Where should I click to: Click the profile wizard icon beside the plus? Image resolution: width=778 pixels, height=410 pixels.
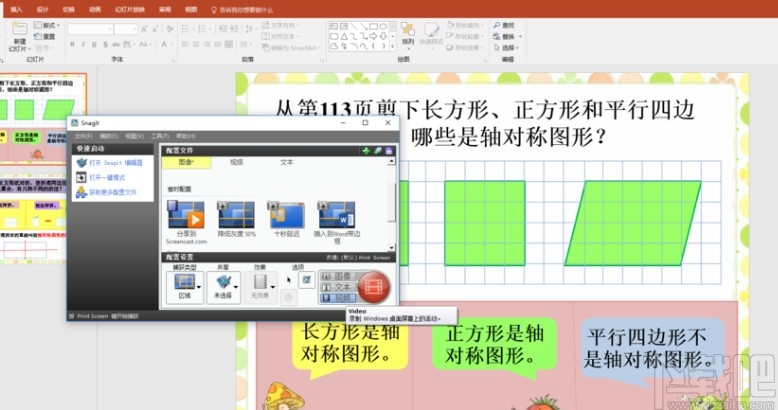(378, 150)
